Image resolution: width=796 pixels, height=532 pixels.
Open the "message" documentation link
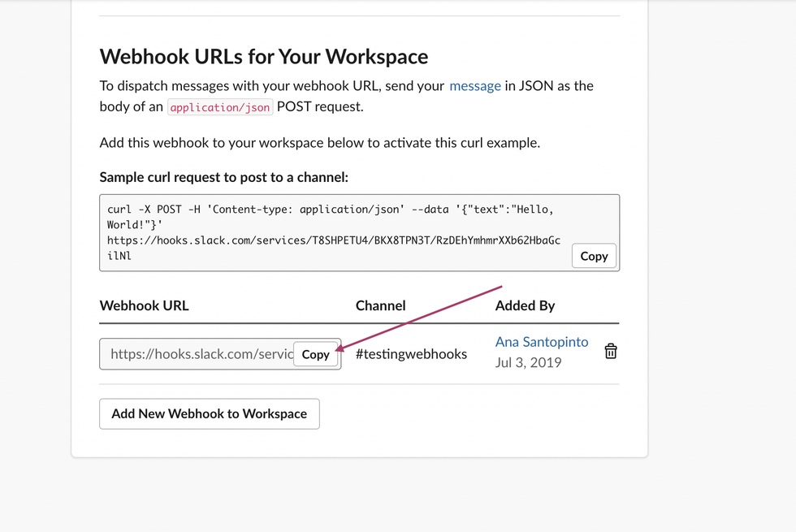pyautogui.click(x=474, y=85)
